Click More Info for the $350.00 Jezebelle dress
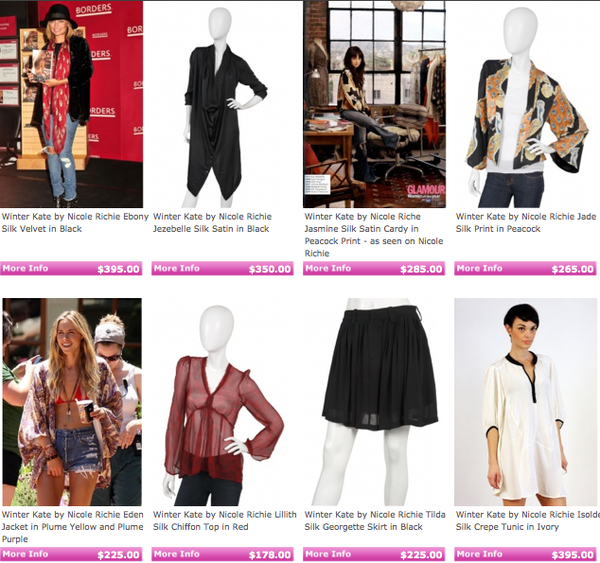This screenshot has height=563, width=600. coord(176,268)
